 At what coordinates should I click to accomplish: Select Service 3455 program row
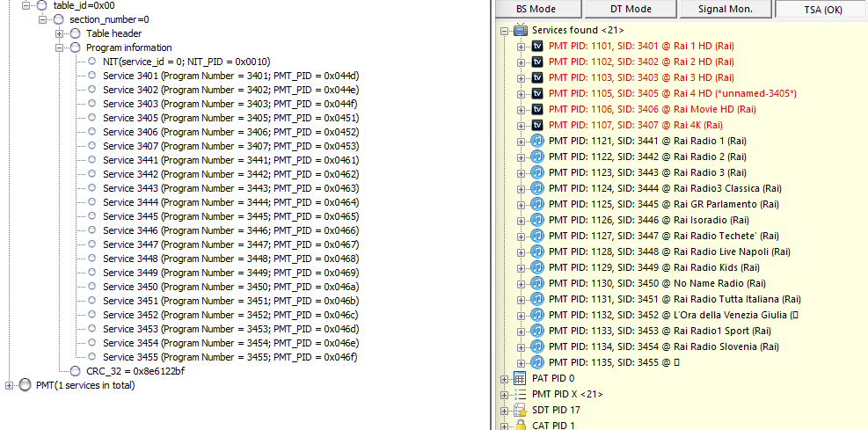pyautogui.click(x=230, y=357)
